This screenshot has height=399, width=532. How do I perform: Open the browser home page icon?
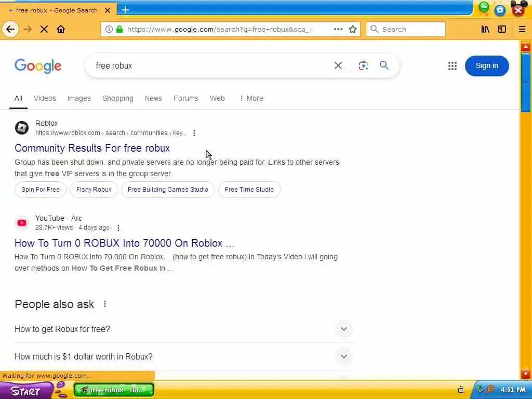(61, 29)
